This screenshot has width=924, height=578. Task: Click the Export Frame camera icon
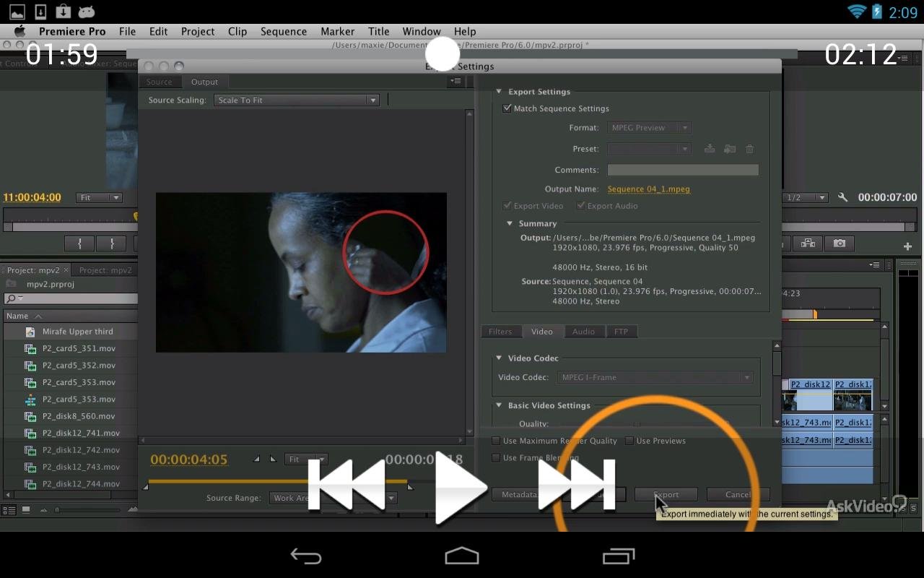839,243
